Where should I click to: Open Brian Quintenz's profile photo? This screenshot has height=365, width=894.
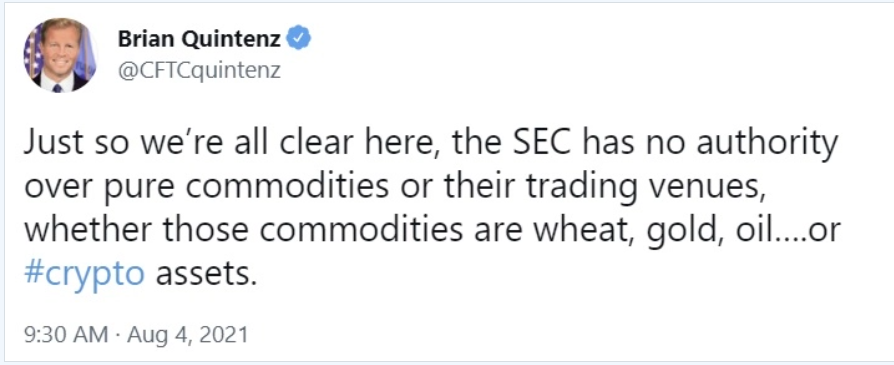59,55
